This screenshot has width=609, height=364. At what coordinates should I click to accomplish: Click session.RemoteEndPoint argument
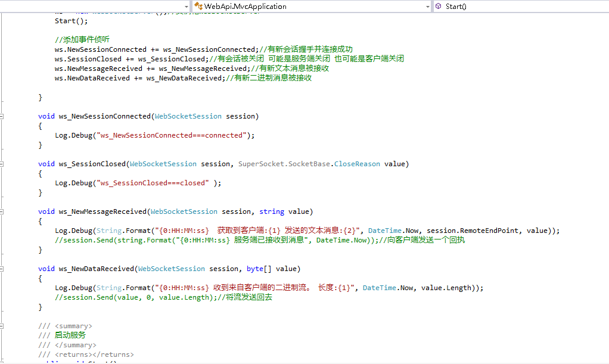coord(473,231)
